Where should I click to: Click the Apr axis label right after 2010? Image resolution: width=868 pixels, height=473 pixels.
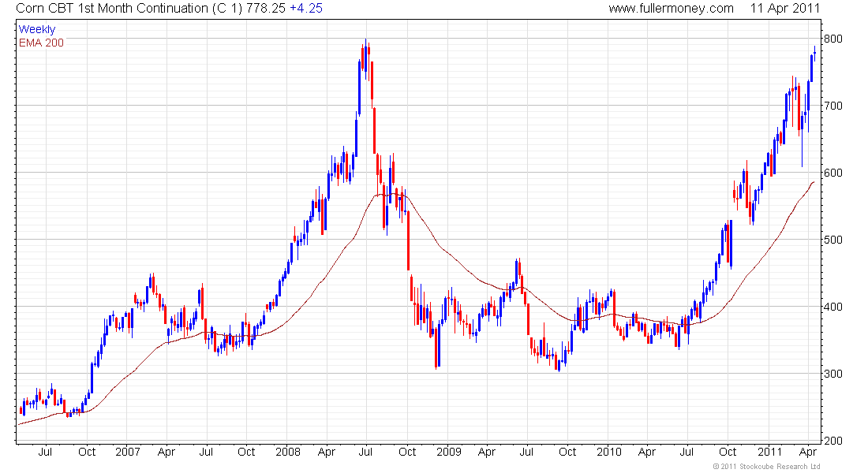coord(646,453)
